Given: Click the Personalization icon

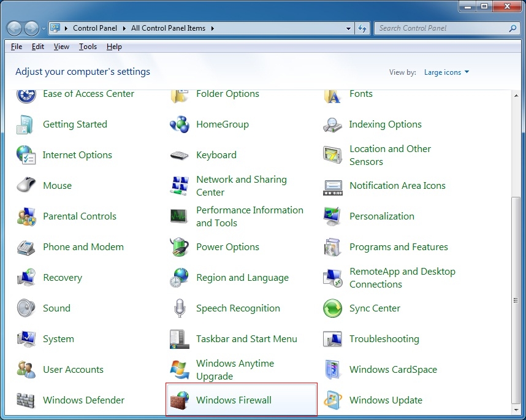Looking at the screenshot, I should click(332, 216).
